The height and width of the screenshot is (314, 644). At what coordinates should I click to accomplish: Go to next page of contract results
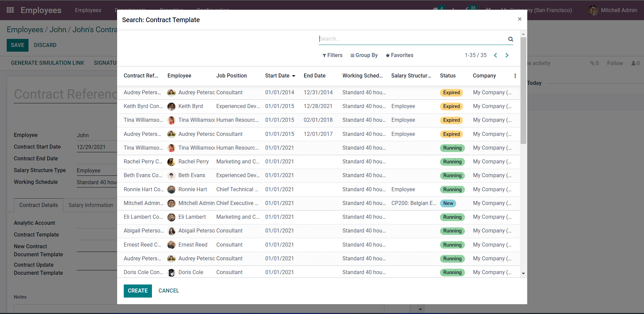[x=507, y=55]
